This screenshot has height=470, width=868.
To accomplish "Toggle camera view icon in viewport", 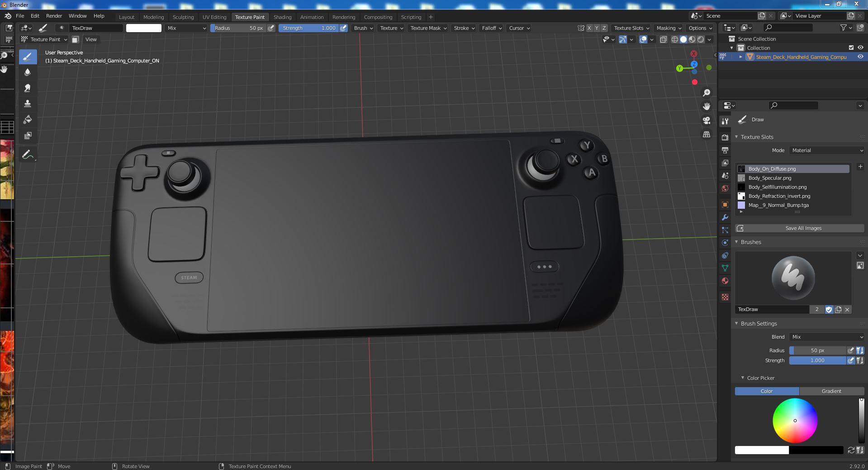I will point(707,120).
